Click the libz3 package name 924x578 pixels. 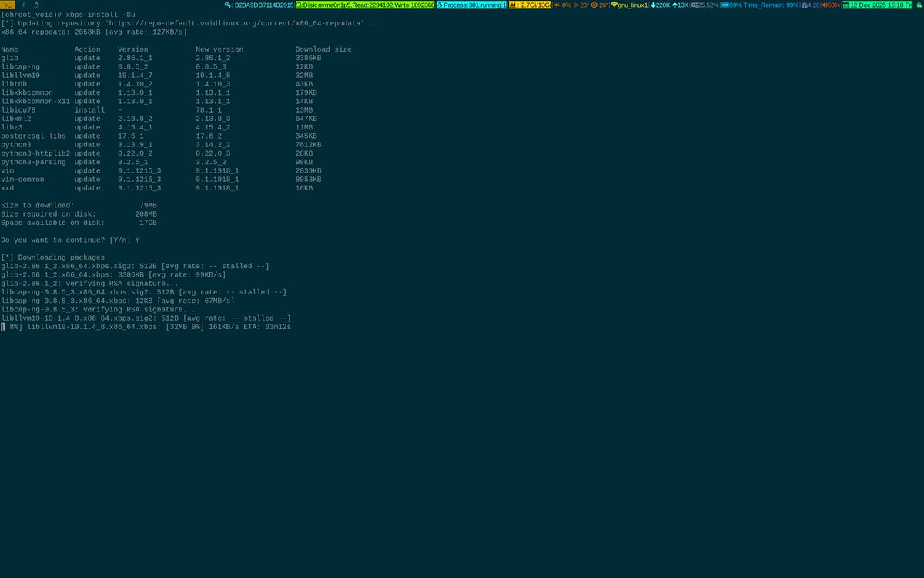pyautogui.click(x=12, y=127)
